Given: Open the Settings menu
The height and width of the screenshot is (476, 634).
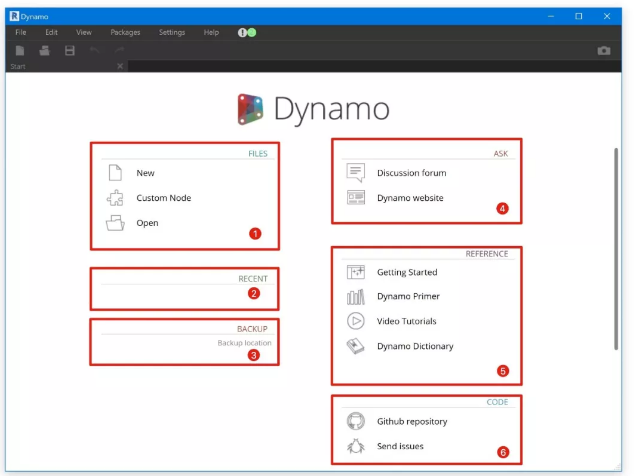Looking at the screenshot, I should 172,32.
